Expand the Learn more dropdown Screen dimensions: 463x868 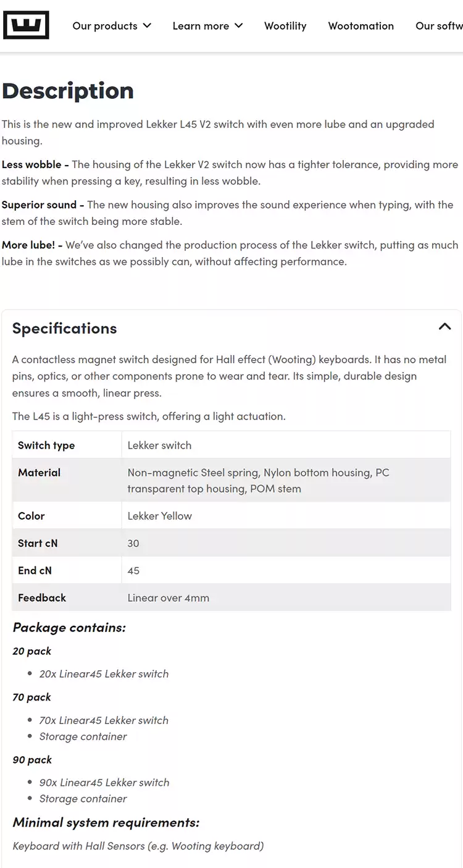pyautogui.click(x=201, y=26)
